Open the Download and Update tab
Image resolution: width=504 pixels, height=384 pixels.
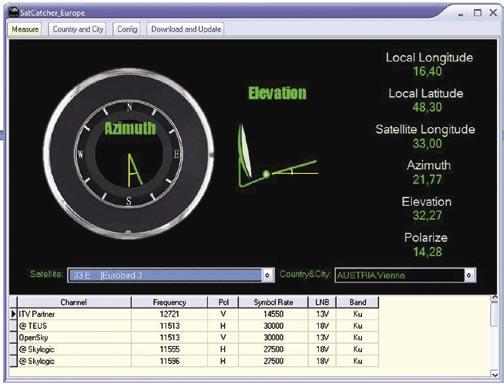[186, 29]
